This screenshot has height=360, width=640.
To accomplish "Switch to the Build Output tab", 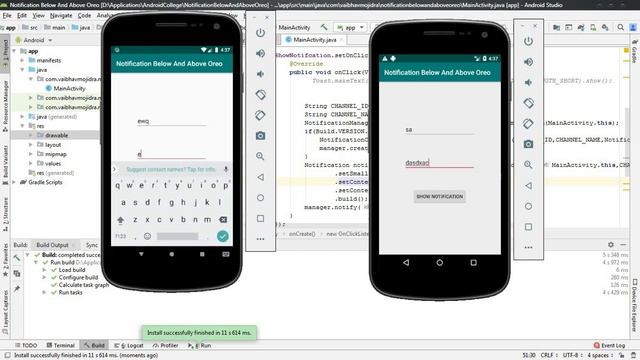I will 52,245.
